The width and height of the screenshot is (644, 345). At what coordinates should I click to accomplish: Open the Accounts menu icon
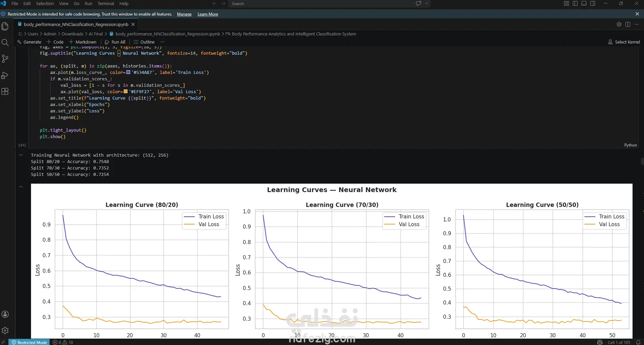(x=5, y=314)
